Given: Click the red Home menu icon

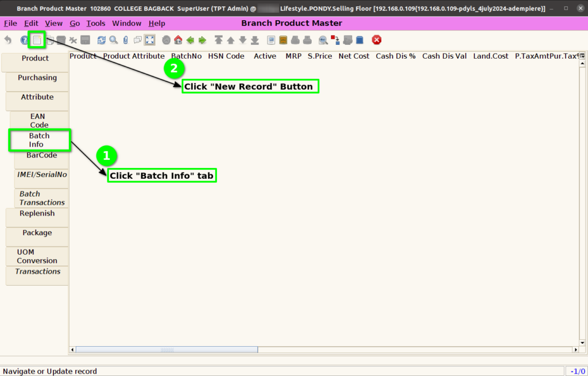Looking at the screenshot, I should pyautogui.click(x=178, y=40).
